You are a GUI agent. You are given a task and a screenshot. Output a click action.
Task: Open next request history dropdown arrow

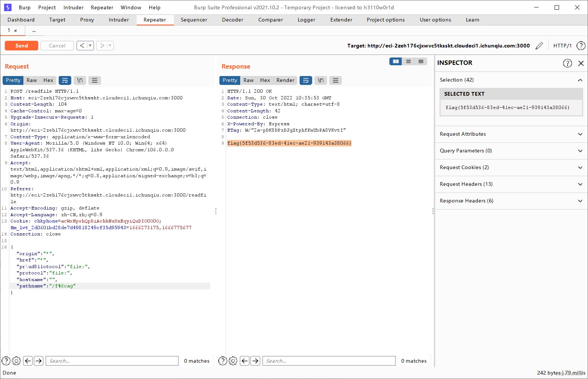click(110, 46)
